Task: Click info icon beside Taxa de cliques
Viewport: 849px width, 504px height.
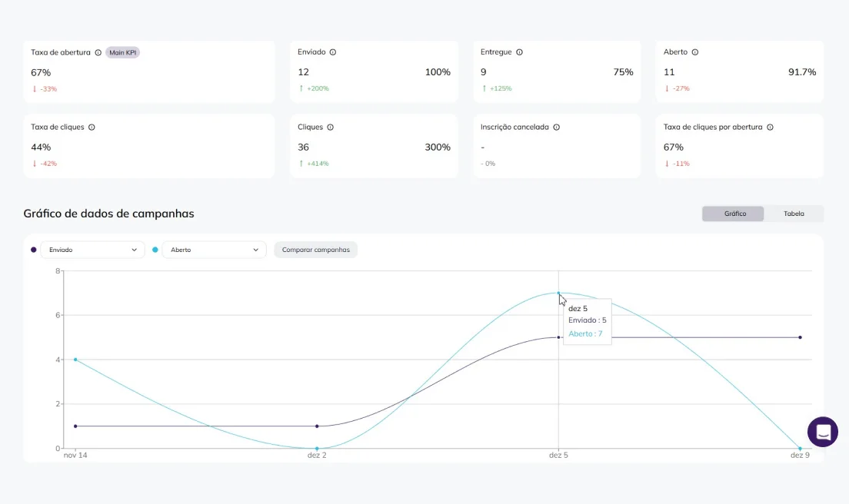Action: 92,128
